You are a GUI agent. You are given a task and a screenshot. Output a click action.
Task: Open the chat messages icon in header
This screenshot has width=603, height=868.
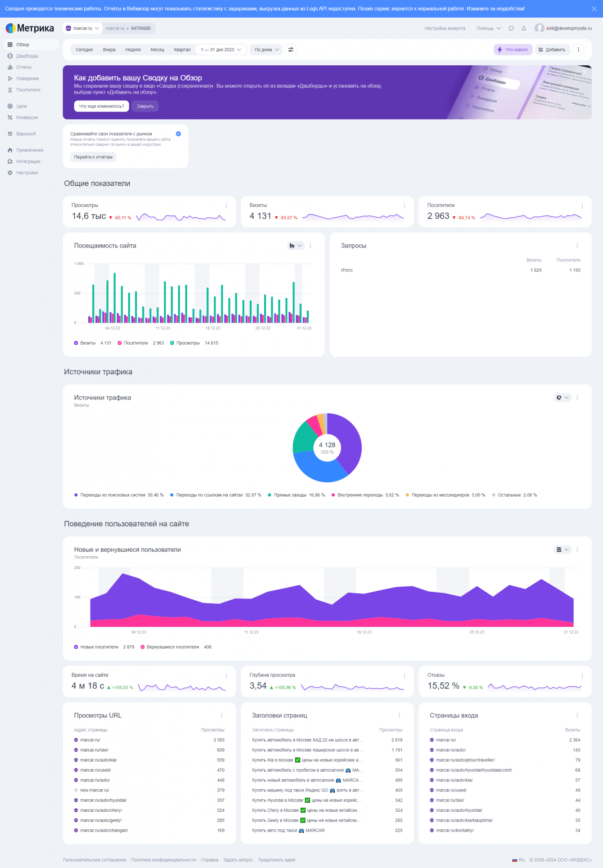tap(511, 28)
